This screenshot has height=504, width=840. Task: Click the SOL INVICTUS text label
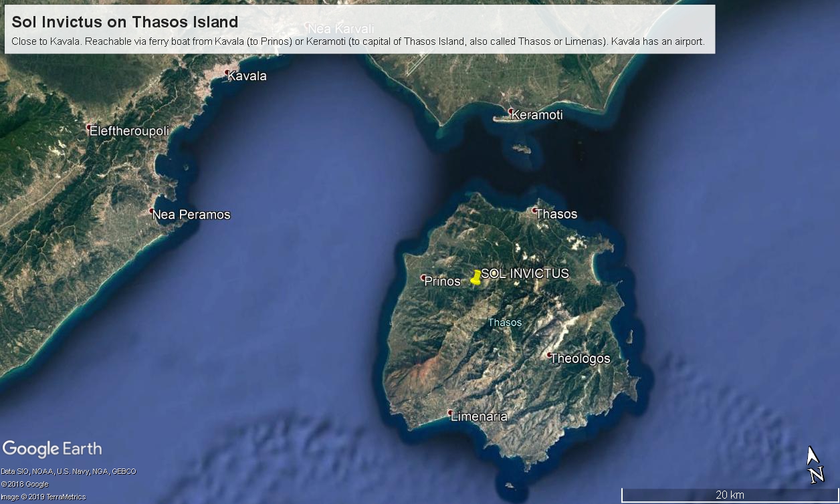tap(525, 273)
